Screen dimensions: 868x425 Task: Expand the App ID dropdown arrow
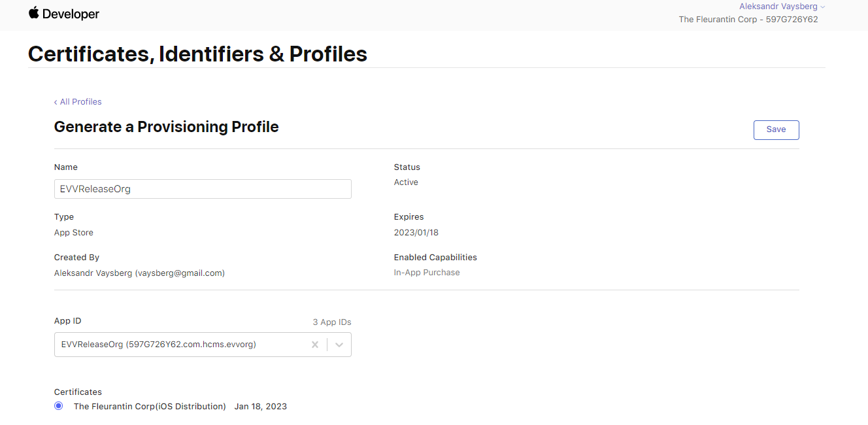tap(339, 345)
